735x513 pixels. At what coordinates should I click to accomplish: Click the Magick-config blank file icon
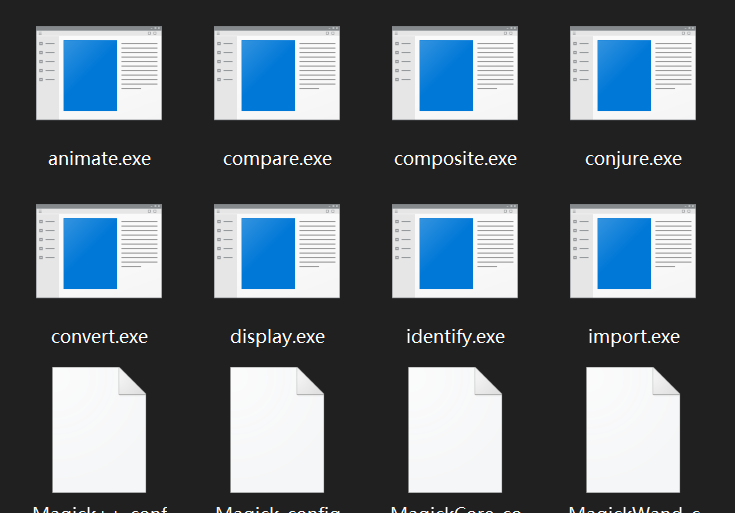[277, 430]
